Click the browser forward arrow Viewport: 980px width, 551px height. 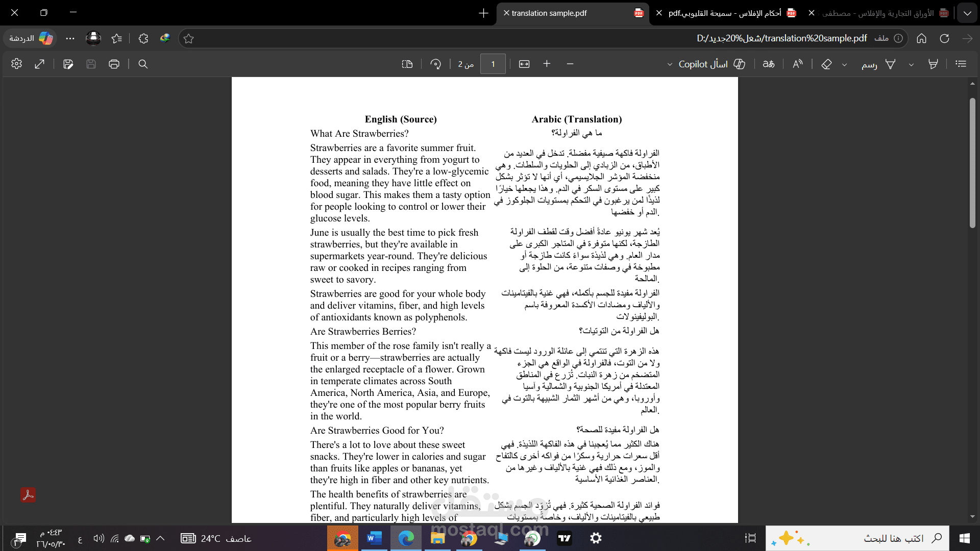[x=967, y=38]
